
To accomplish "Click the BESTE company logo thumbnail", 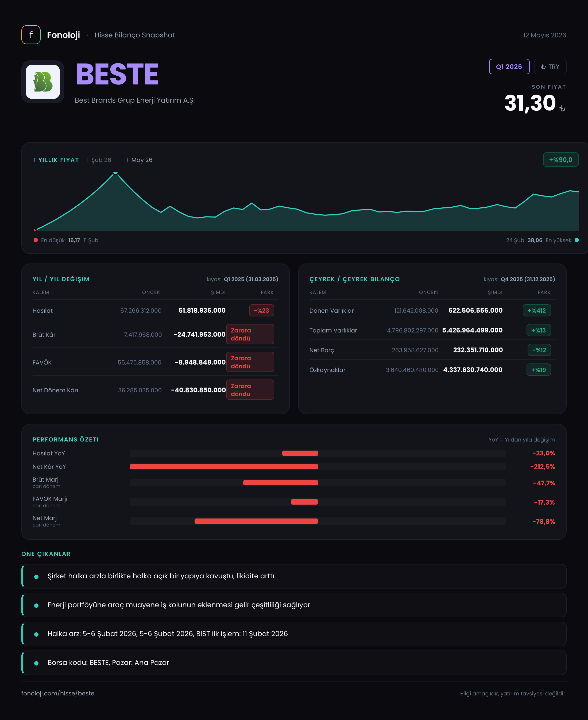I will (43, 82).
